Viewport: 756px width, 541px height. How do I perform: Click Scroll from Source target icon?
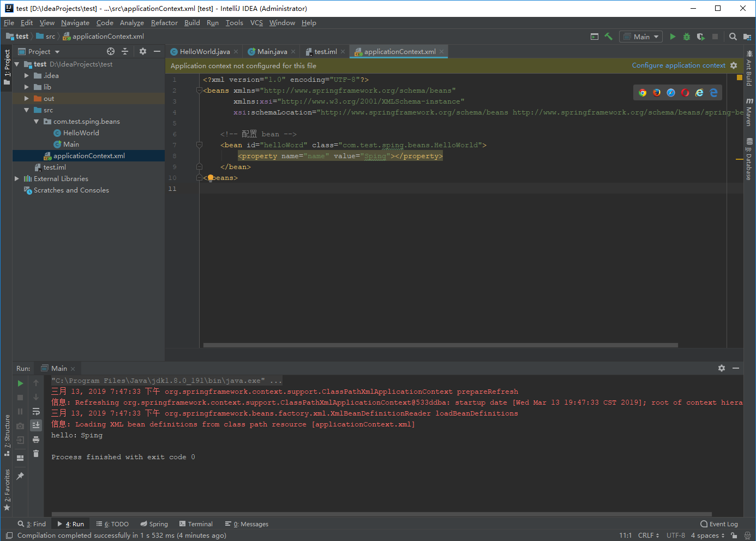[111, 51]
